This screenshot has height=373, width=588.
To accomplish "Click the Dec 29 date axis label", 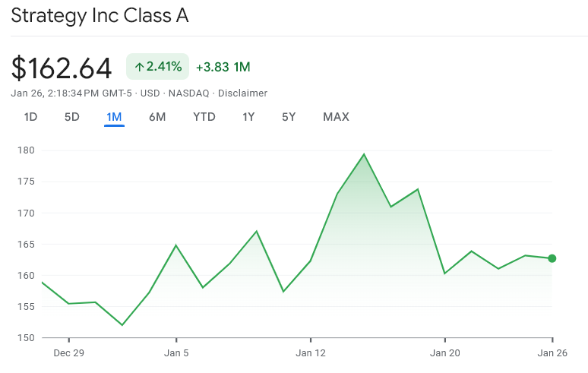I will pyautogui.click(x=68, y=353).
